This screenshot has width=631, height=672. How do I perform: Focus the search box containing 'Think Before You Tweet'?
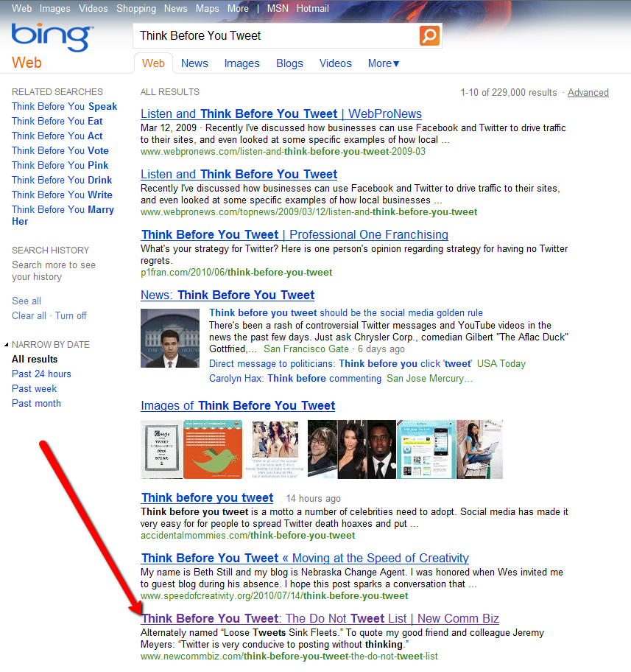click(x=276, y=35)
